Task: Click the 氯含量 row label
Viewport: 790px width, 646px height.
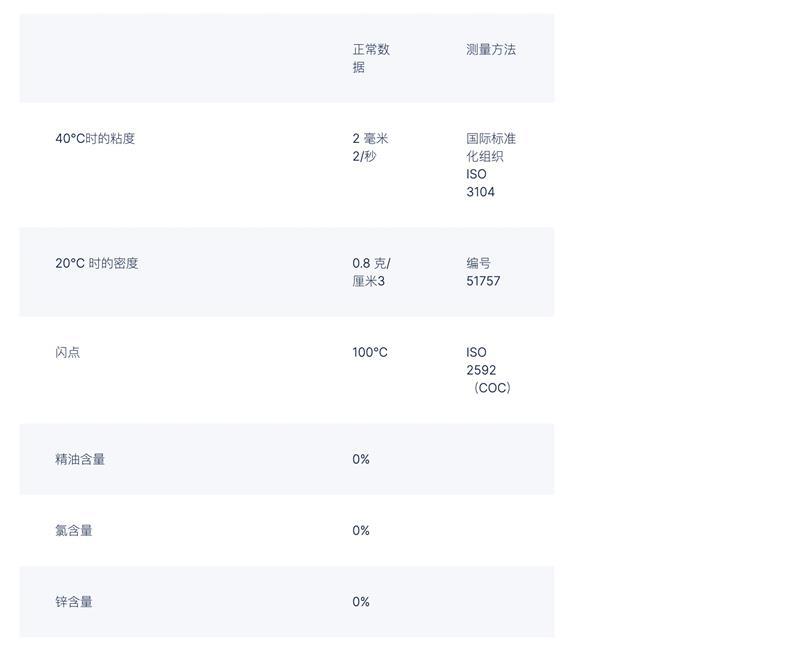Action: [74, 530]
